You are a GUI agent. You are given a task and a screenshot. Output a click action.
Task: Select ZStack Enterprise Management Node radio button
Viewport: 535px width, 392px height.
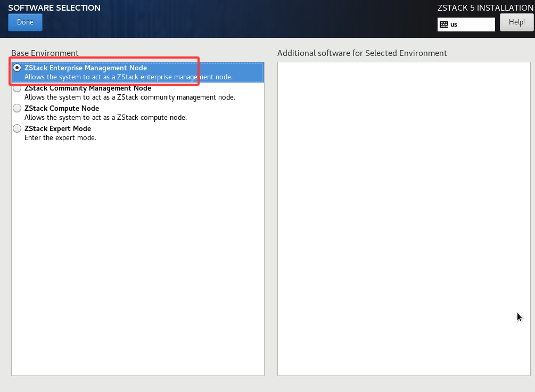[17, 68]
